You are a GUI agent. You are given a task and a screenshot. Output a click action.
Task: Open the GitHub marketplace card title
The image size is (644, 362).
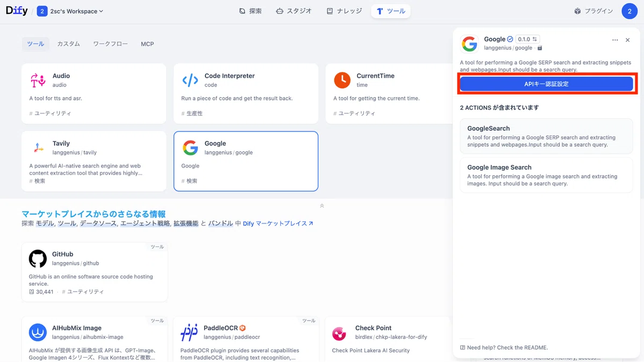(x=63, y=254)
